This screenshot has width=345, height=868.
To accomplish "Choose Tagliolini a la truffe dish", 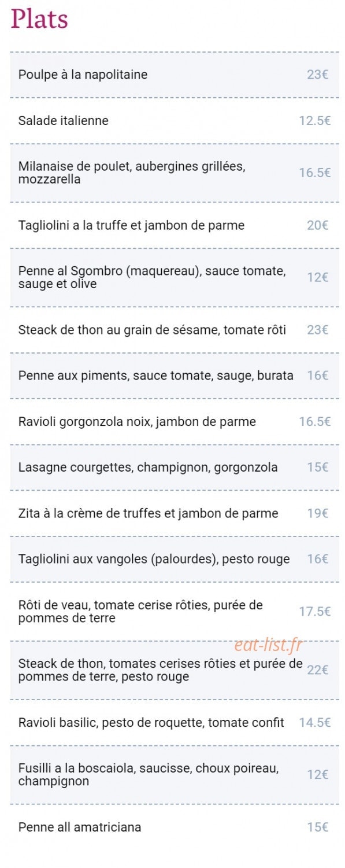I will [x=175, y=226].
